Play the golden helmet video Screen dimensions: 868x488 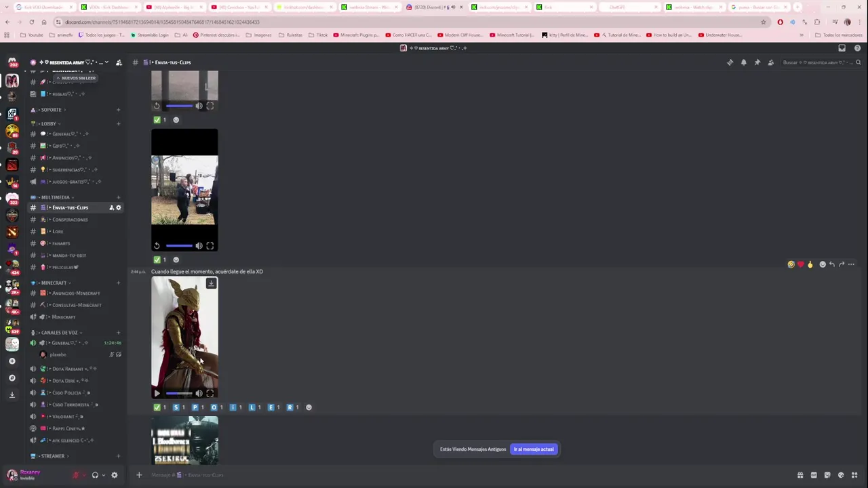point(157,393)
